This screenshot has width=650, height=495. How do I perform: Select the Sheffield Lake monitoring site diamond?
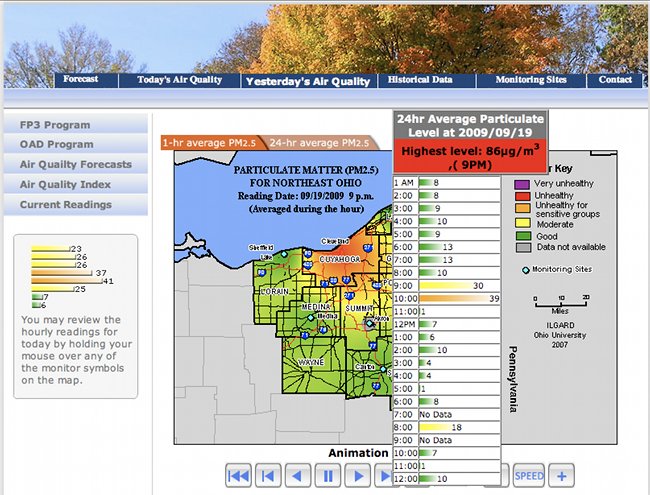pyautogui.click(x=284, y=254)
